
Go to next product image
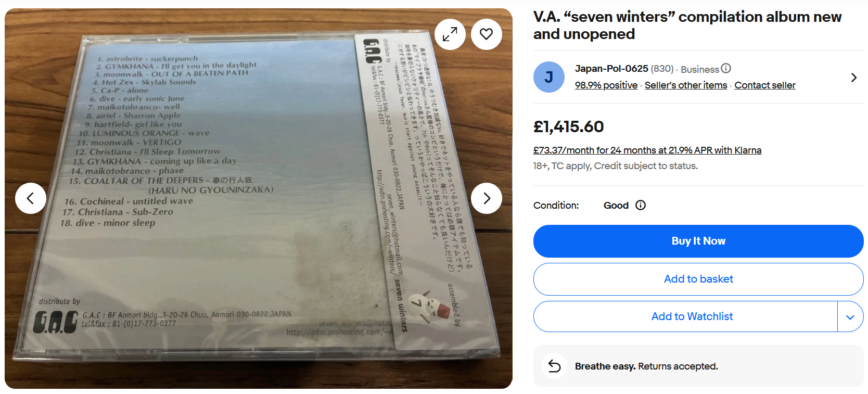pyautogui.click(x=487, y=198)
